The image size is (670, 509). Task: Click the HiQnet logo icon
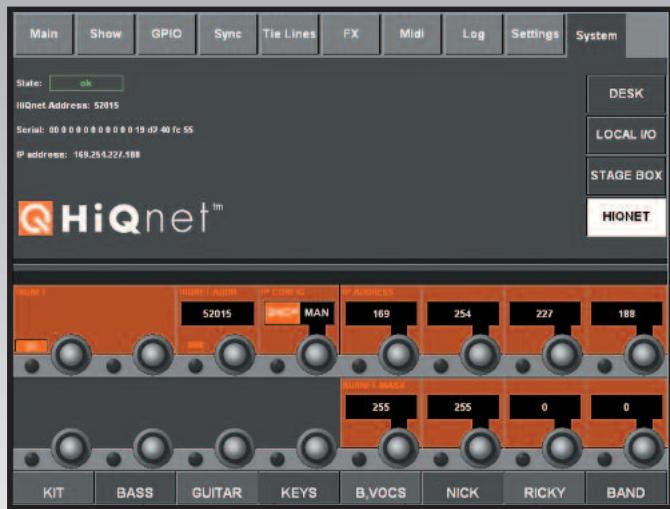(35, 218)
